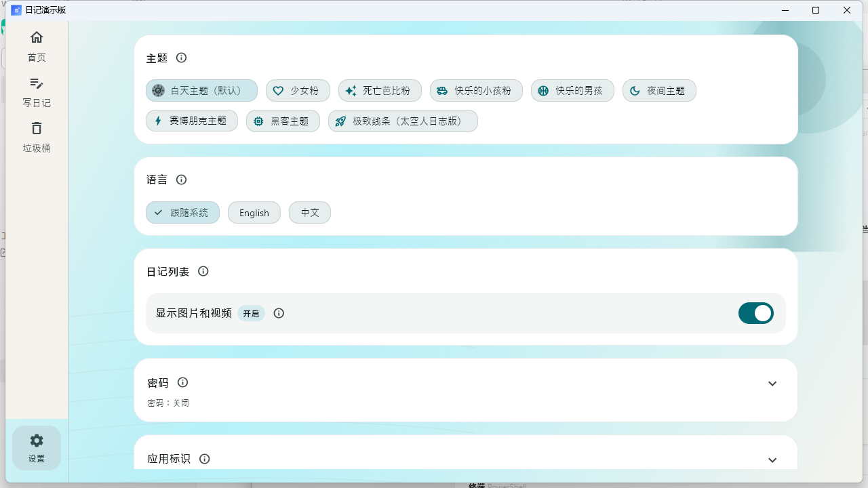Select the 夜间主题 theme option
The height and width of the screenshot is (488, 868).
(658, 90)
